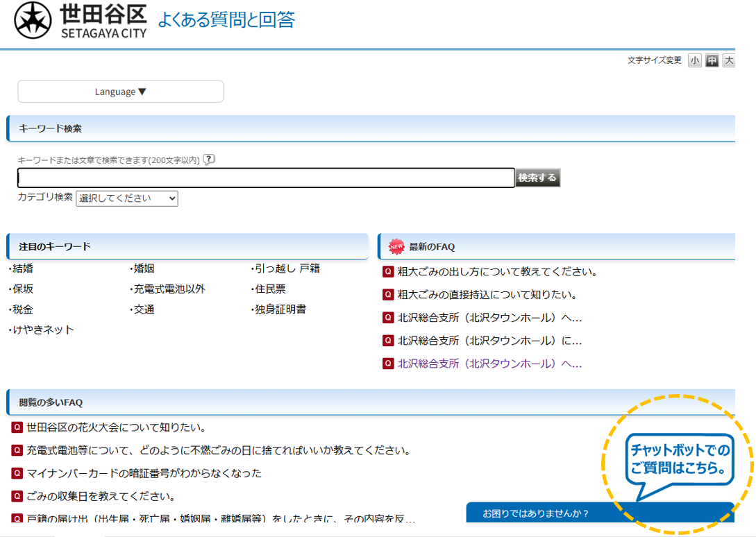Select the 結婚 keyword link

point(22,269)
